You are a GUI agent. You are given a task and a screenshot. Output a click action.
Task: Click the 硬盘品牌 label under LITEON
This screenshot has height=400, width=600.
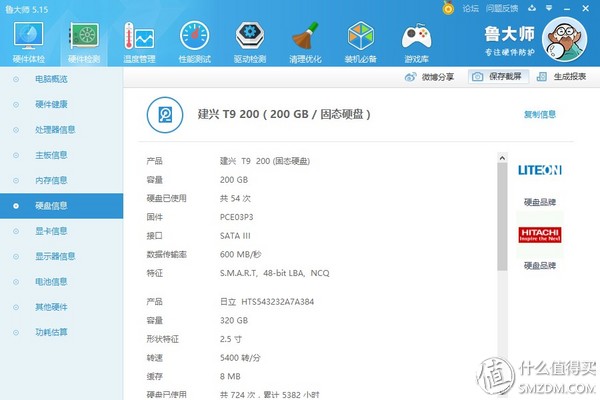coord(540,202)
